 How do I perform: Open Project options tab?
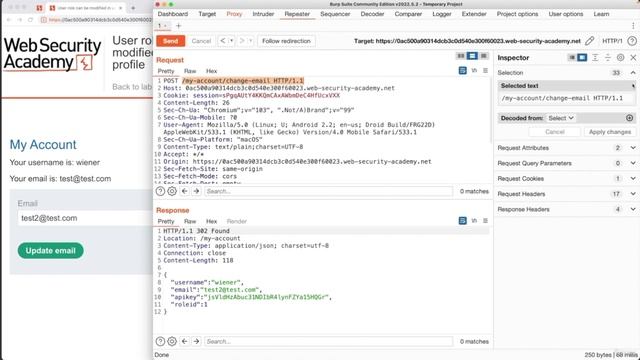(517, 14)
